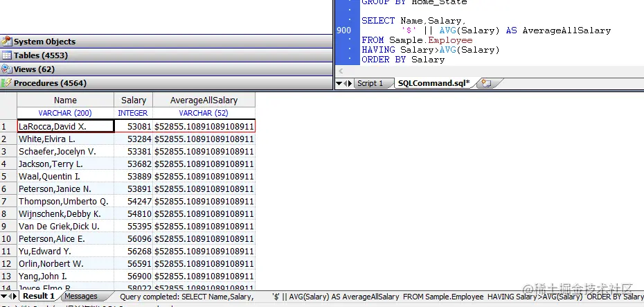Select the LaRocca,David X. cell
This screenshot has width=644, height=307.
tap(65, 127)
